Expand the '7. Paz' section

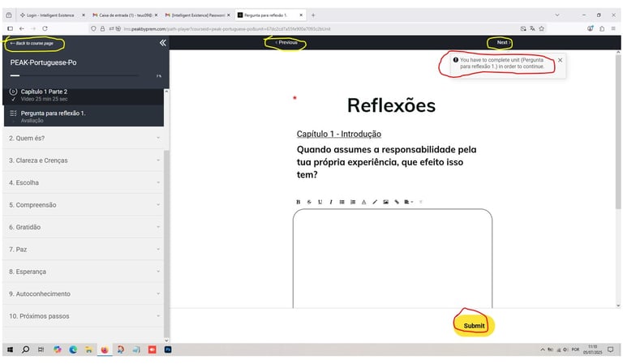84,249
